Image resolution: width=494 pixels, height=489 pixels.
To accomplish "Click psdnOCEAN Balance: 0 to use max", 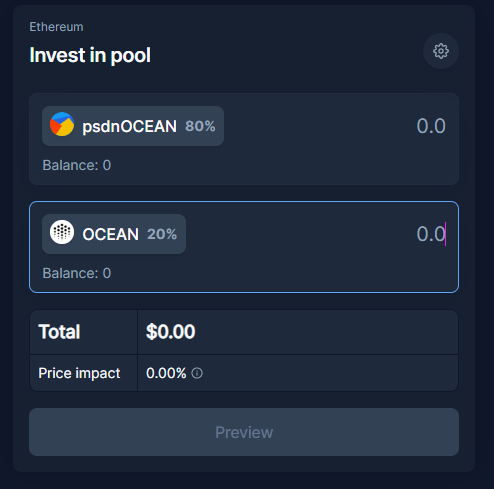I will pyautogui.click(x=77, y=165).
